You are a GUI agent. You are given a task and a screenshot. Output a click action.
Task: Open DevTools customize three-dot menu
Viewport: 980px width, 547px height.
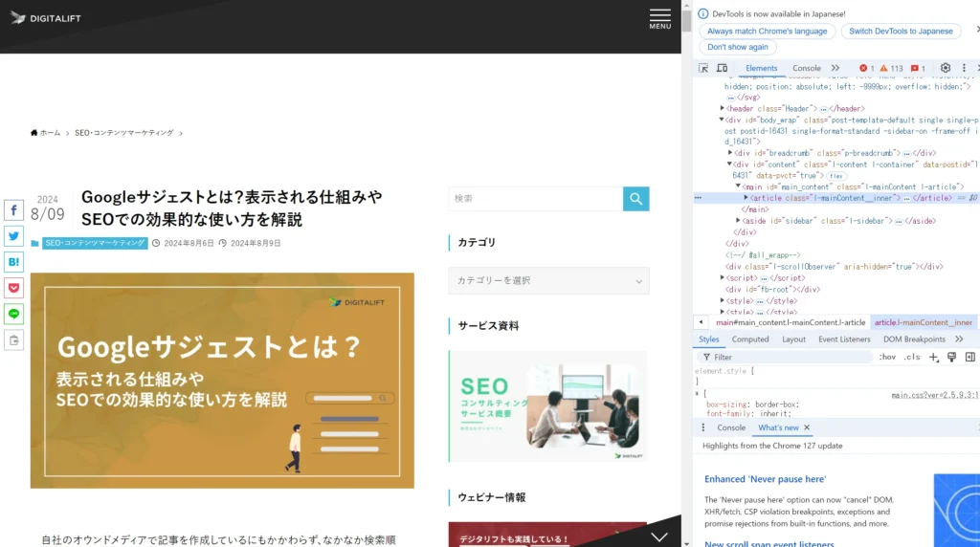tap(964, 68)
